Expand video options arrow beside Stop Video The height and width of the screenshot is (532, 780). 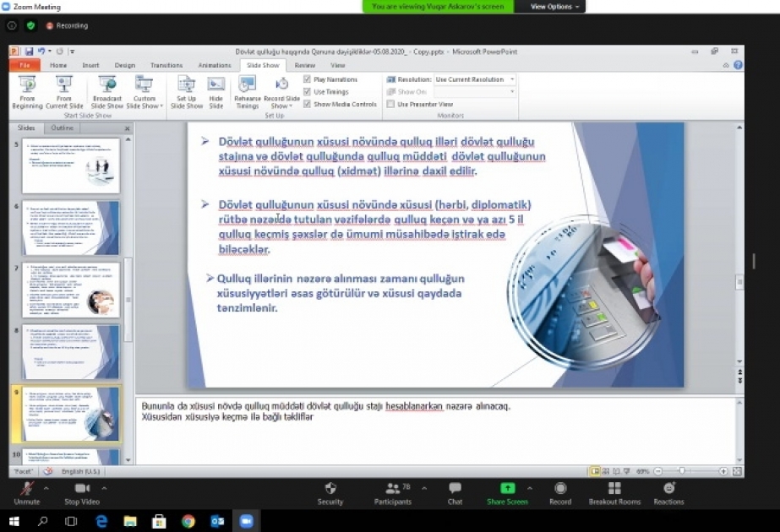[104, 488]
